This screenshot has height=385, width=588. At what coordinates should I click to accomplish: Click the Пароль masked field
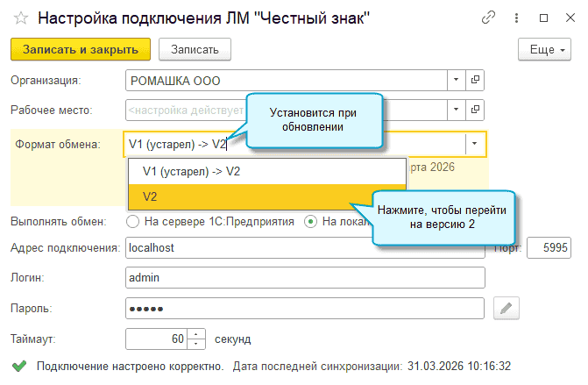point(305,309)
